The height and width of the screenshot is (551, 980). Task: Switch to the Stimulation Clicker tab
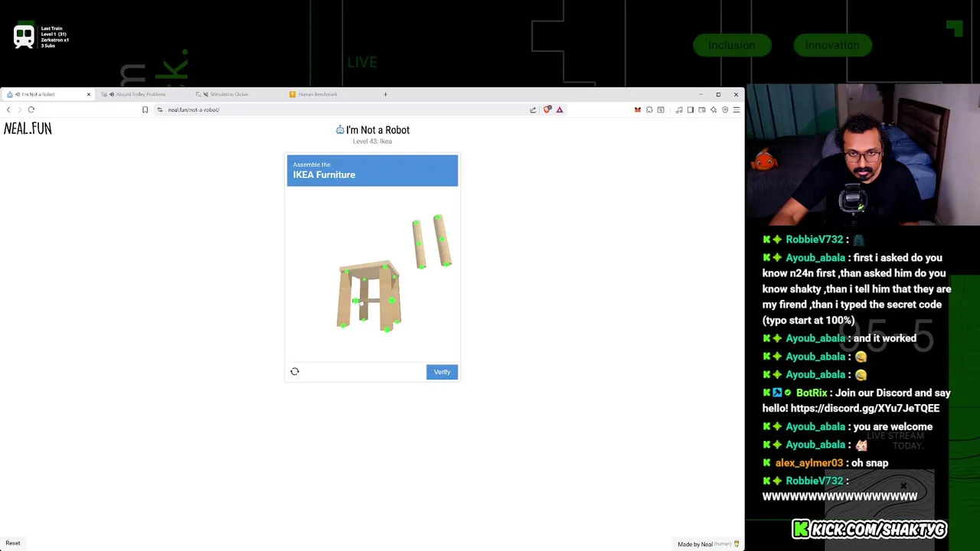click(x=230, y=94)
